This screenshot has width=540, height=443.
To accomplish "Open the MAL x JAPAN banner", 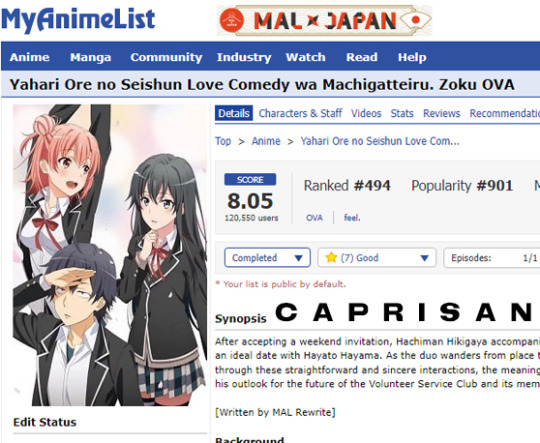I will point(324,21).
